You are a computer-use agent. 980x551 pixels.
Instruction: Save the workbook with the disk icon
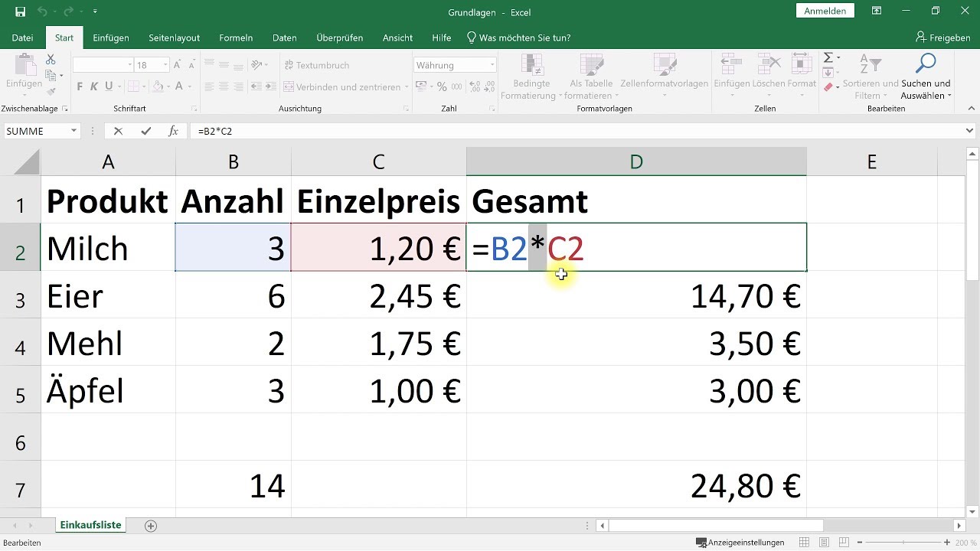click(21, 12)
